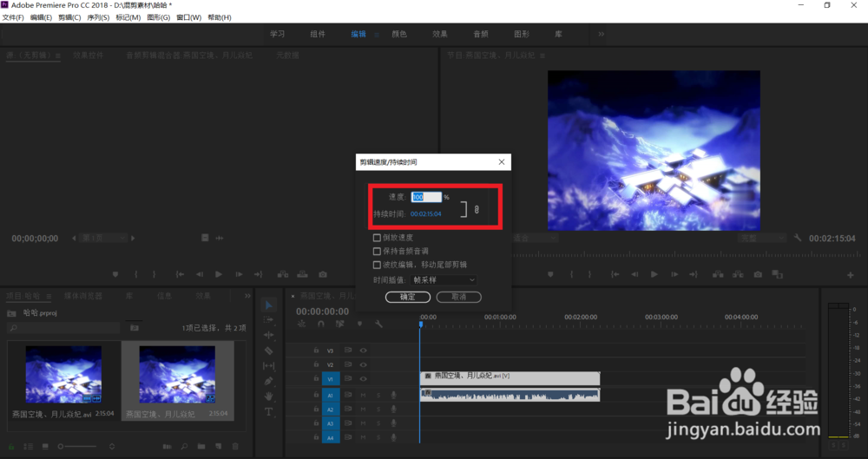868x459 pixels.
Task: Open Program monitor wrench settings
Action: (x=797, y=238)
